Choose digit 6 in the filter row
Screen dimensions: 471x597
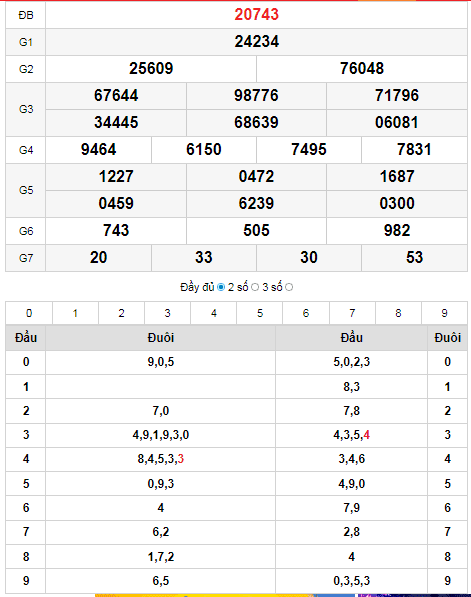click(x=306, y=313)
